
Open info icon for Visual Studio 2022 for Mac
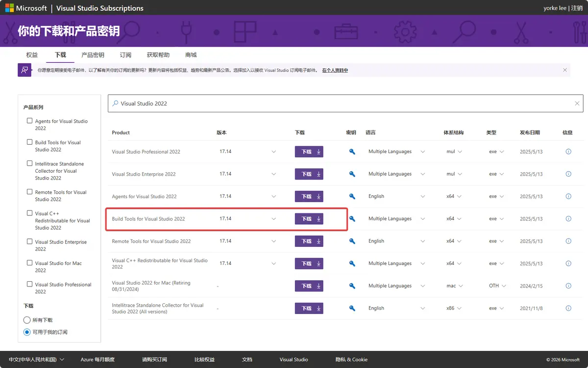[568, 286]
